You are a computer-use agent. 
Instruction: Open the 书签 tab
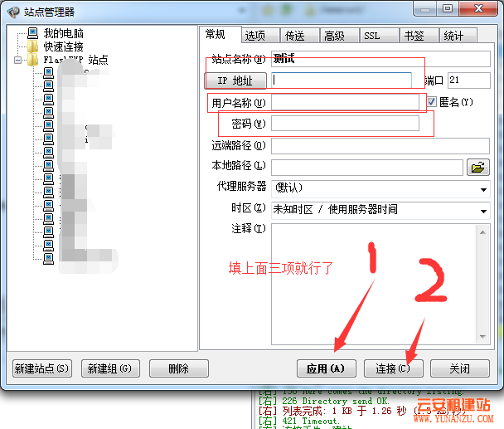pos(419,36)
